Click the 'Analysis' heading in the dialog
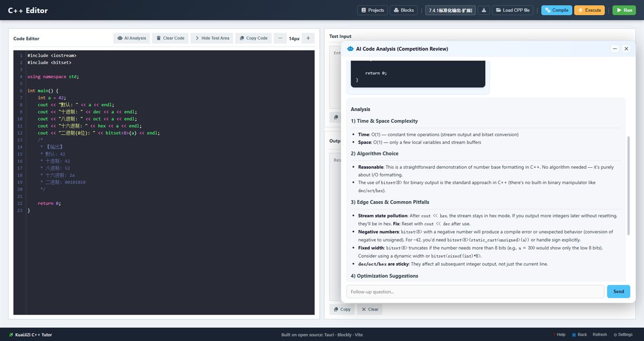644x341 pixels. click(x=360, y=109)
